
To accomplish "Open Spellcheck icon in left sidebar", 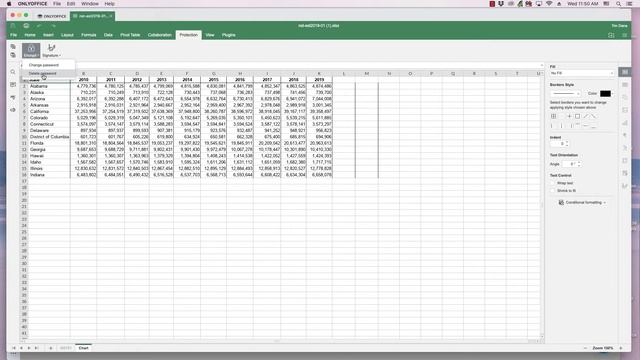I will (13, 98).
